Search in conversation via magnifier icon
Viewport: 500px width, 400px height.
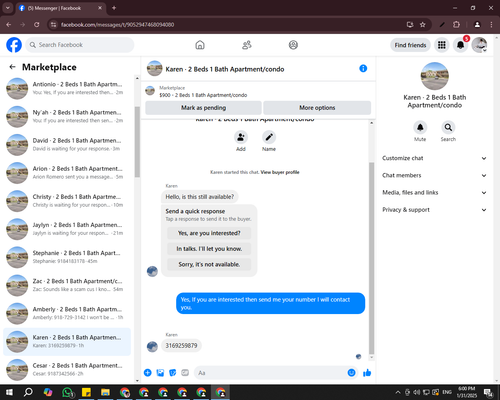coord(448,127)
